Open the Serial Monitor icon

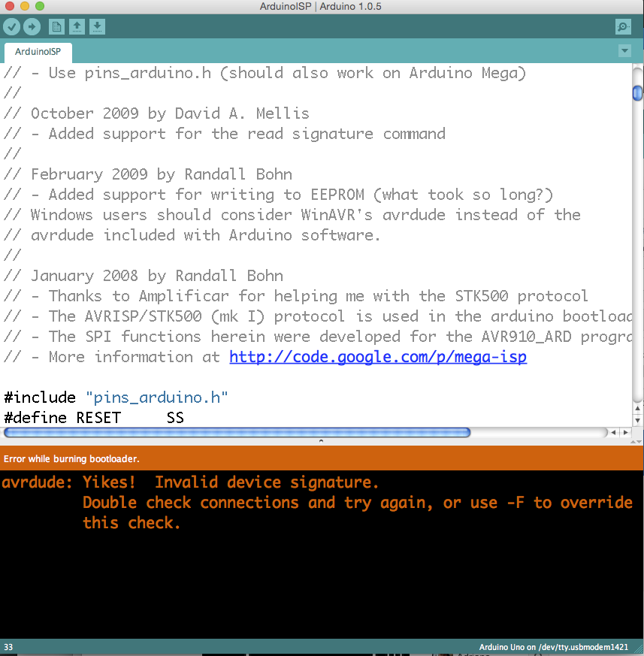click(623, 27)
